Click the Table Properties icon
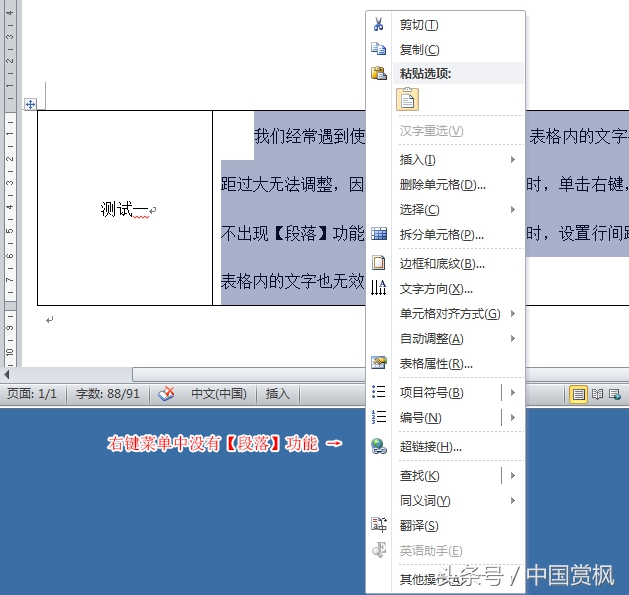The width and height of the screenshot is (629, 595). click(x=379, y=363)
